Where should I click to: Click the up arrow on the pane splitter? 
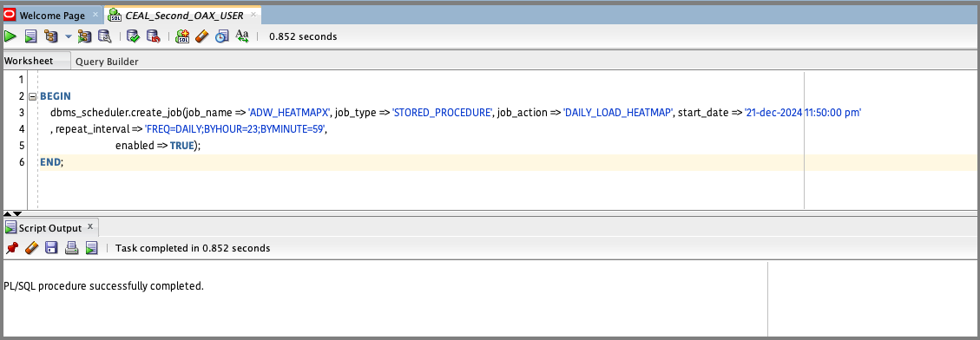tap(8, 213)
